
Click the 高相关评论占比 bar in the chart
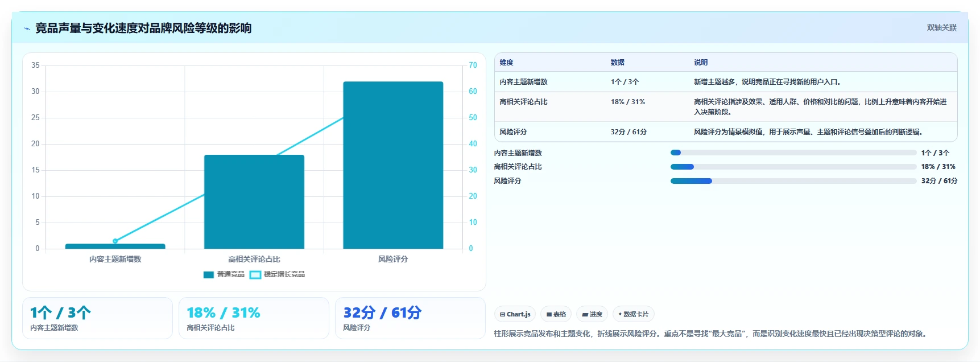click(x=254, y=201)
